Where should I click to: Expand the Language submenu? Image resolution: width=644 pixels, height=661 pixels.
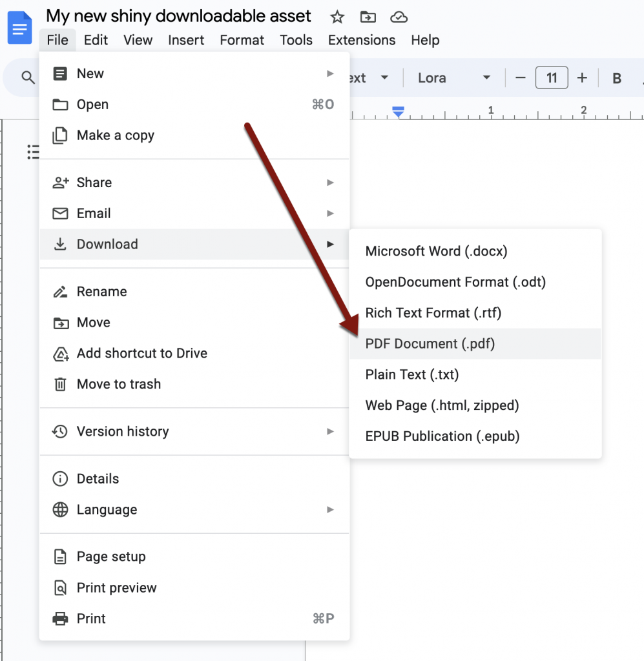pyautogui.click(x=194, y=510)
